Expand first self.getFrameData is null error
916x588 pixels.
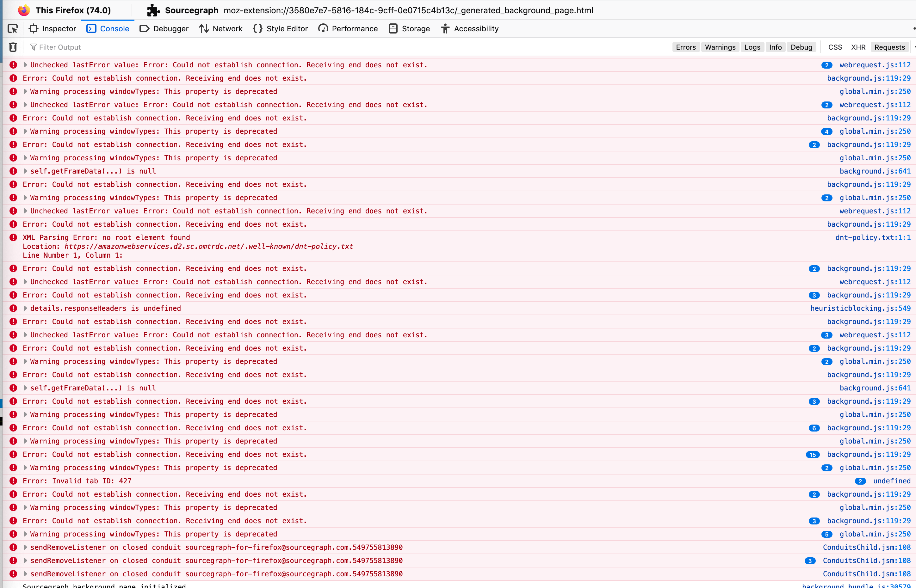tap(26, 171)
